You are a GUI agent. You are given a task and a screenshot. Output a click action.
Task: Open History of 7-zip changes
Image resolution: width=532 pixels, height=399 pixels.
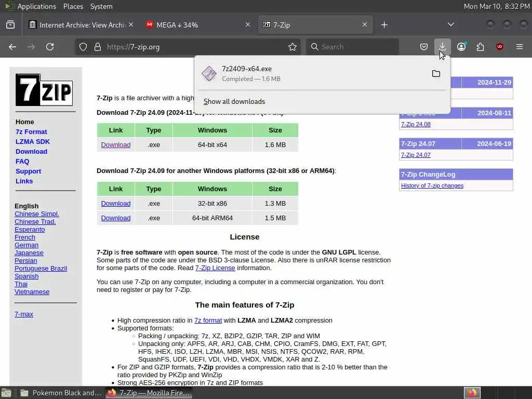tap(432, 186)
